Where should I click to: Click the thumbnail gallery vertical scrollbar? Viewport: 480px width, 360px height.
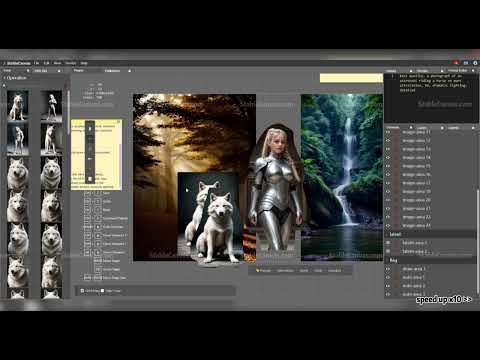coord(68,113)
